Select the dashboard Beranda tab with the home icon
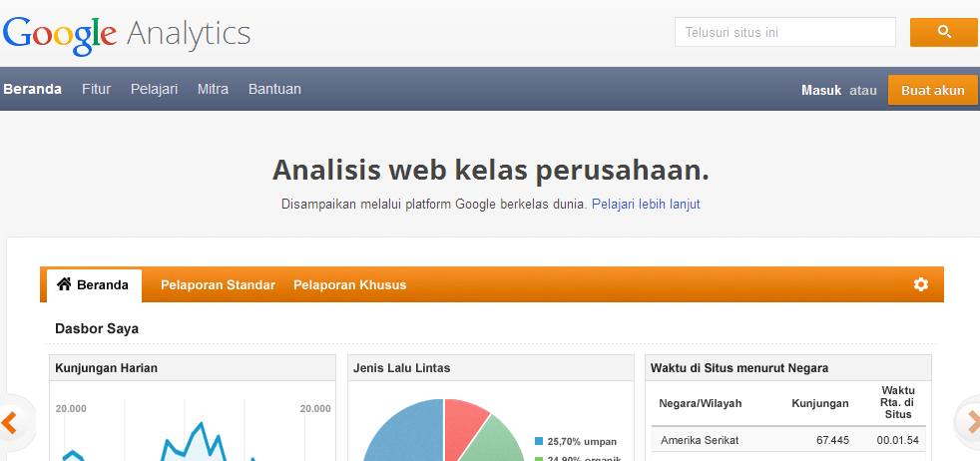Viewport: 980px width, 461px height. pyautogui.click(x=94, y=285)
